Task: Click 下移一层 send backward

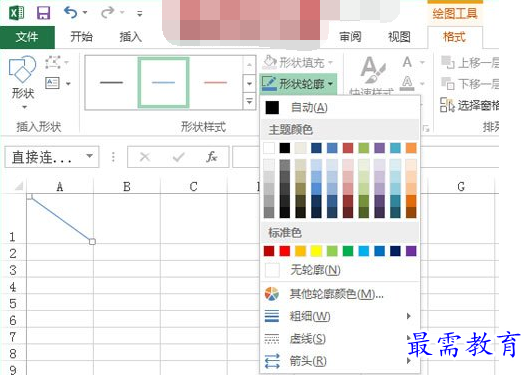Action: pos(470,84)
